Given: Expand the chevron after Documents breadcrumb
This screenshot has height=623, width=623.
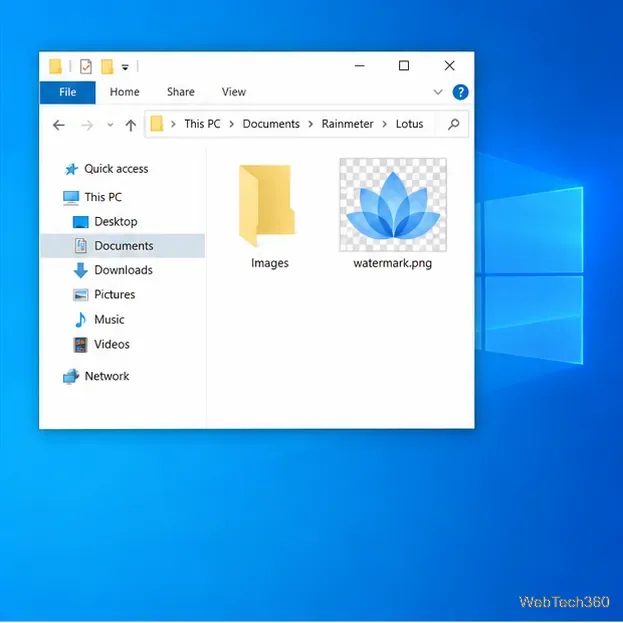Looking at the screenshot, I should coord(311,124).
